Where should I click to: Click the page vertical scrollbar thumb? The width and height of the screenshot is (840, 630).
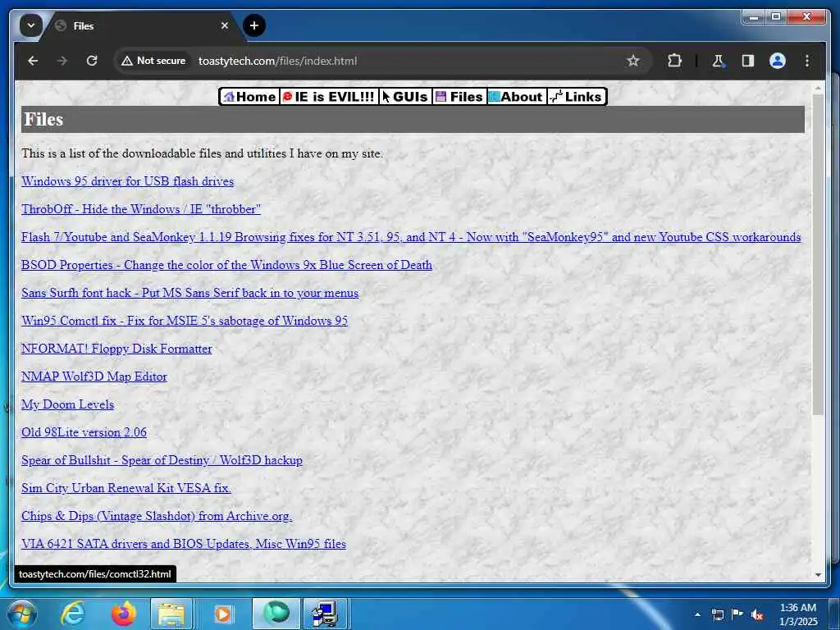pyautogui.click(x=818, y=254)
